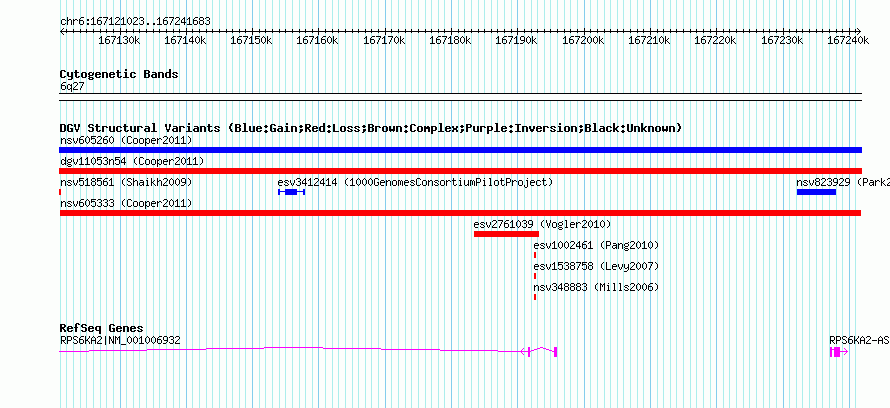890x408 pixels.
Task: Click the ruler's right arrow end
Action: (x=859, y=31)
